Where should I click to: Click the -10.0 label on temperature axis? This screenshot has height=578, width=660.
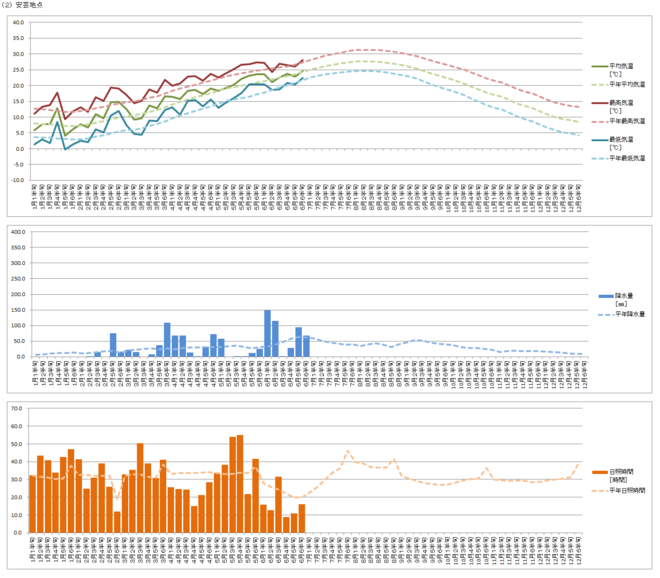point(18,180)
